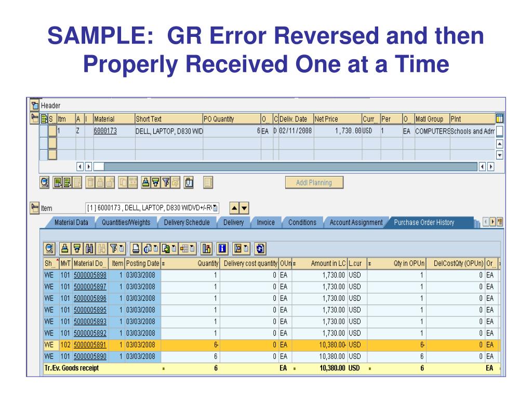
Task: Click the Status box of item row 1
Action: click(52, 131)
